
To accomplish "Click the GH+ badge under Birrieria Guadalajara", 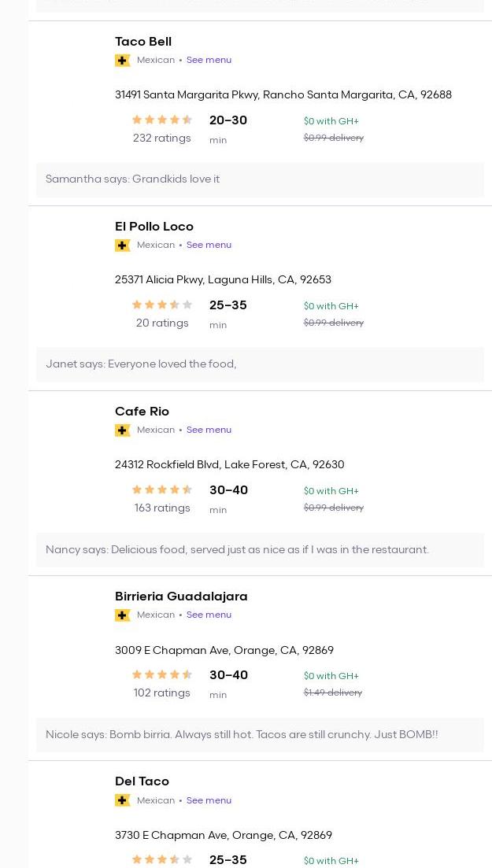I will 122,615.
